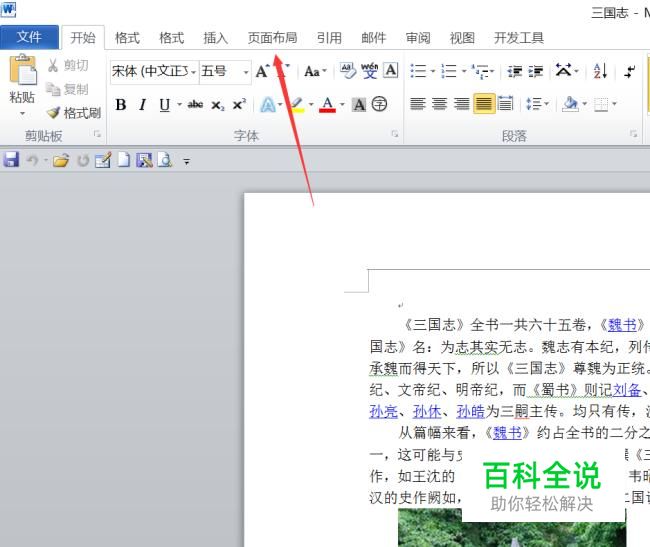Grow font size with the large A icon

click(262, 71)
